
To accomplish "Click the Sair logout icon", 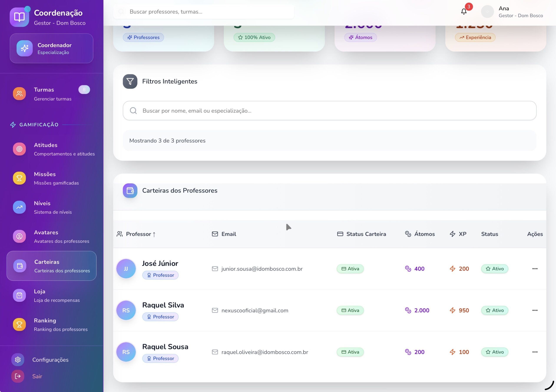I will 18,376.
